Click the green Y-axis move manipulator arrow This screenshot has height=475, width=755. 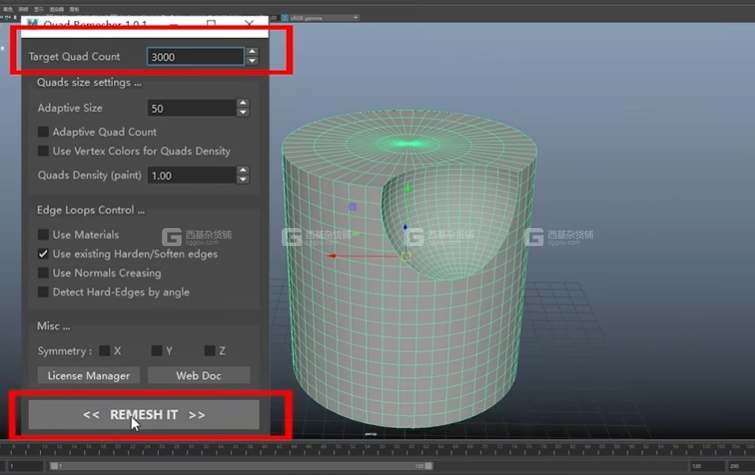click(x=407, y=188)
